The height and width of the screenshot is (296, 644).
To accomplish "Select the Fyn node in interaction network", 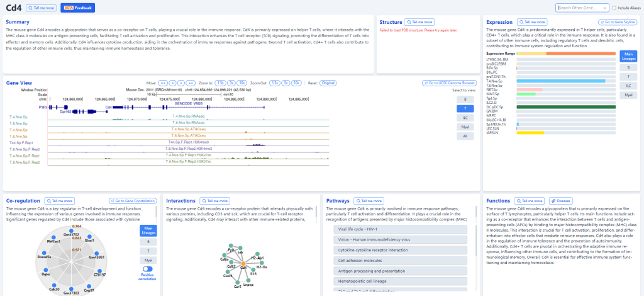I will click(x=231, y=246).
